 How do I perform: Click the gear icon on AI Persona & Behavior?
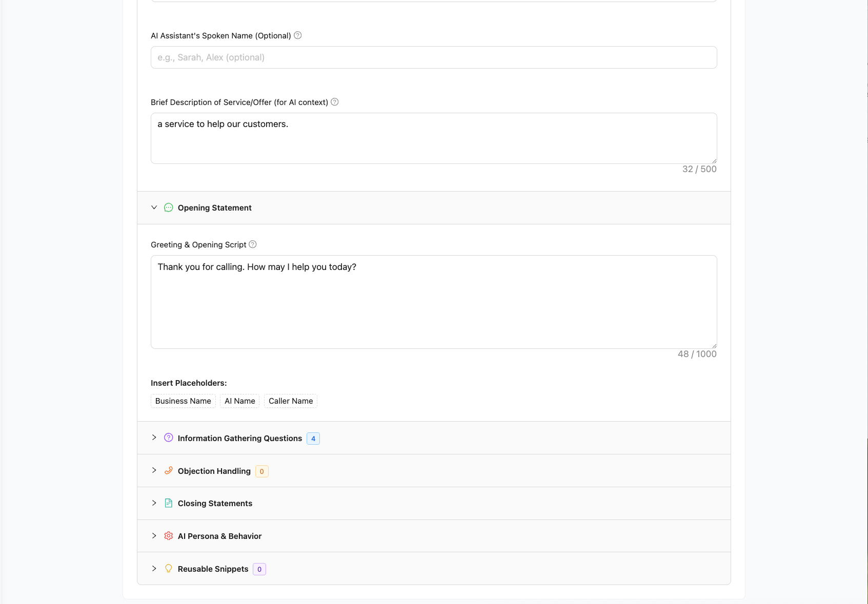point(168,535)
